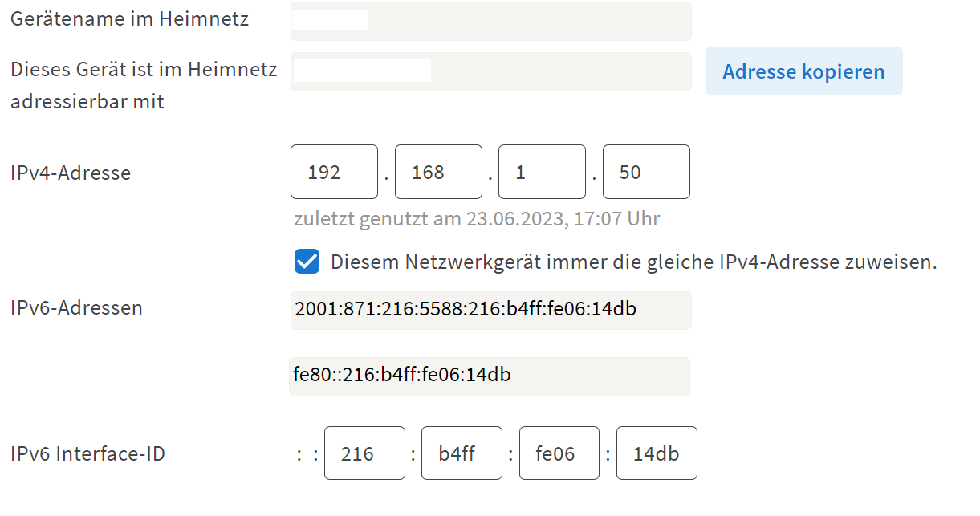
Task: Select the IPv4 octet field containing 1
Action: click(x=542, y=172)
